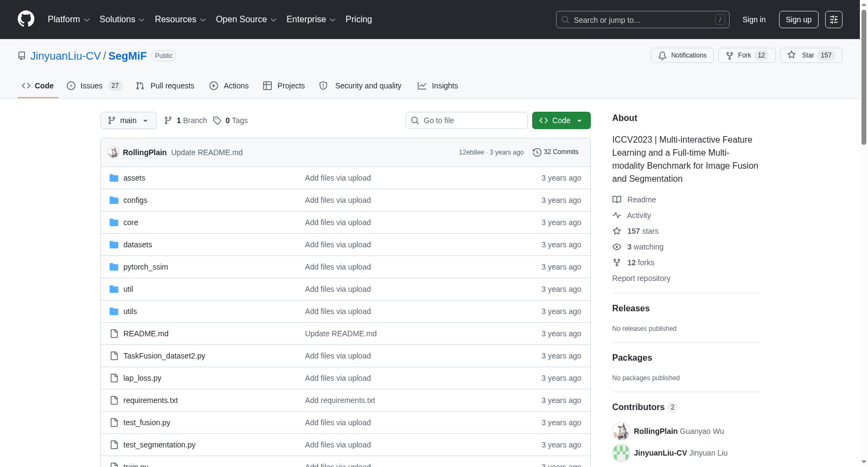868x467 pixels.
Task: Open the Packages heading link
Action: (632, 358)
